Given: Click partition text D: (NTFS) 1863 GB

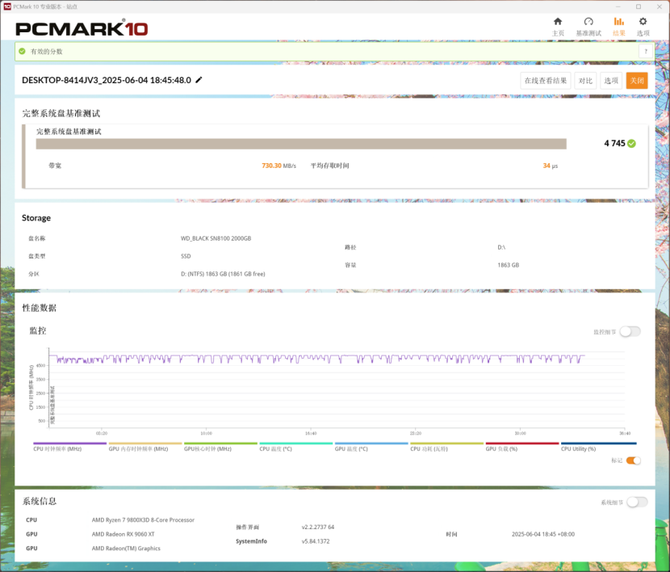Looking at the screenshot, I should tap(223, 274).
